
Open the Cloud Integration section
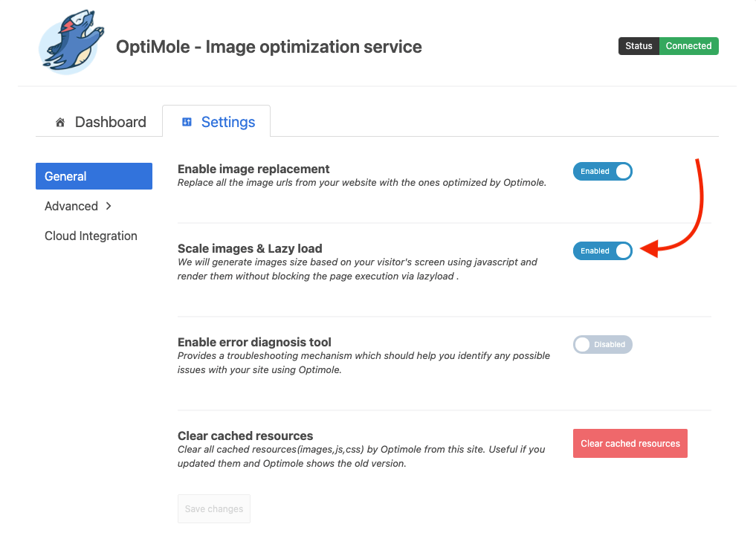91,236
